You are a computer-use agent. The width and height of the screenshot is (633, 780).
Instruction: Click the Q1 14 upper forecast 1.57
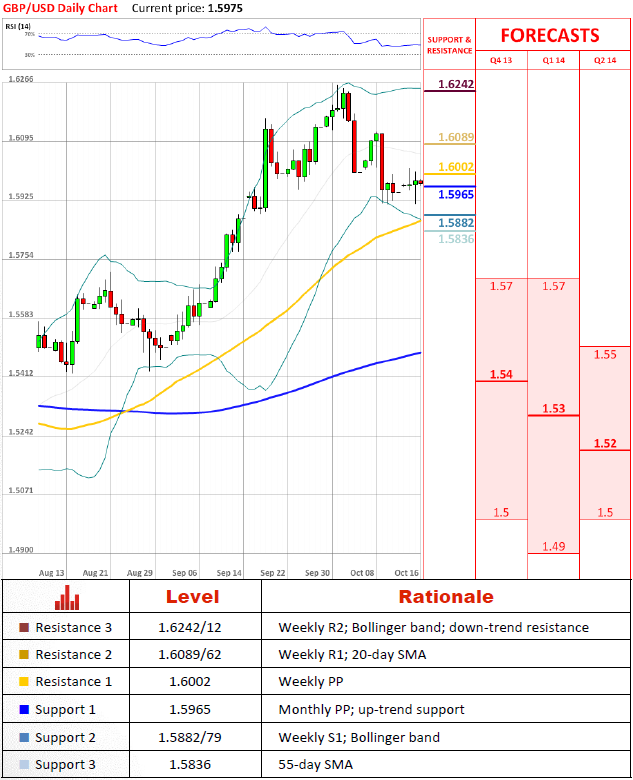point(553,287)
